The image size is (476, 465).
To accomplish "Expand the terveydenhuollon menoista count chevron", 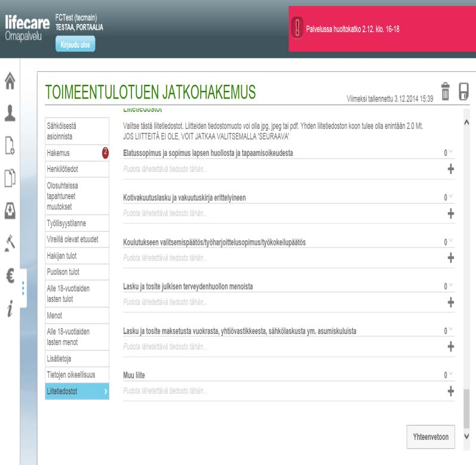I will pyautogui.click(x=451, y=284).
